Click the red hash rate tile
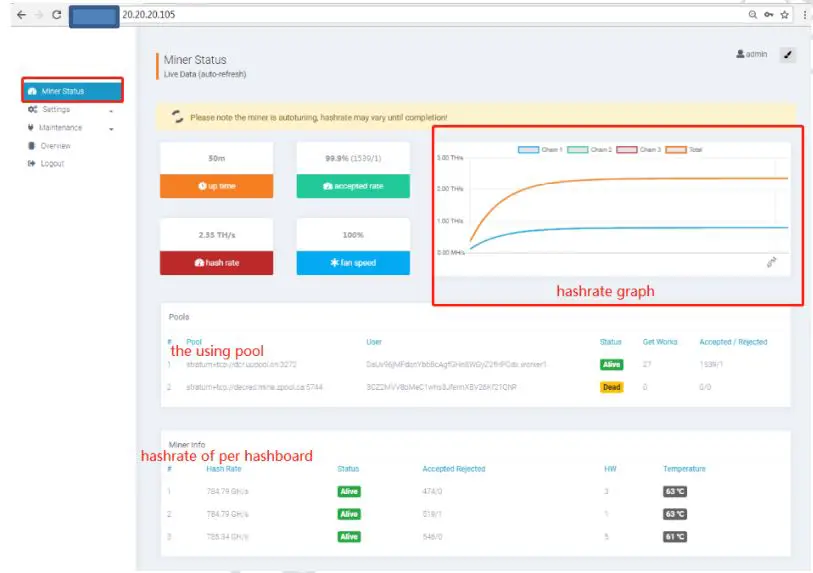Viewport: 813px width, 573px height. (216, 263)
